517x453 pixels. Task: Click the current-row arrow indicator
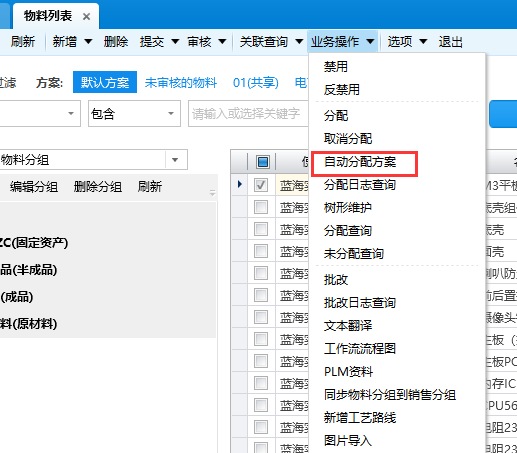click(239, 184)
